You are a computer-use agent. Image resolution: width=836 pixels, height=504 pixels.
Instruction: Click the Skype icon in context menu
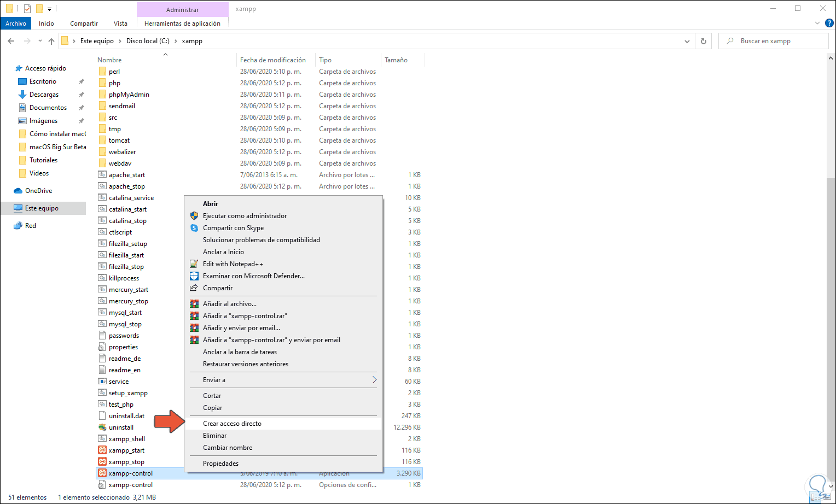[194, 228]
